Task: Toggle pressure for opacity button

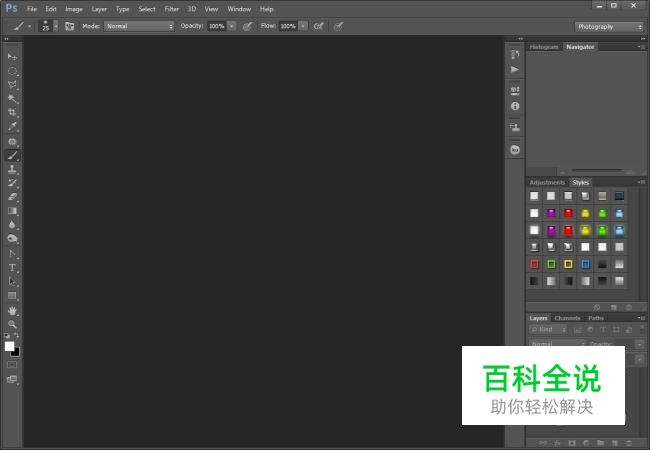Action: click(x=247, y=26)
